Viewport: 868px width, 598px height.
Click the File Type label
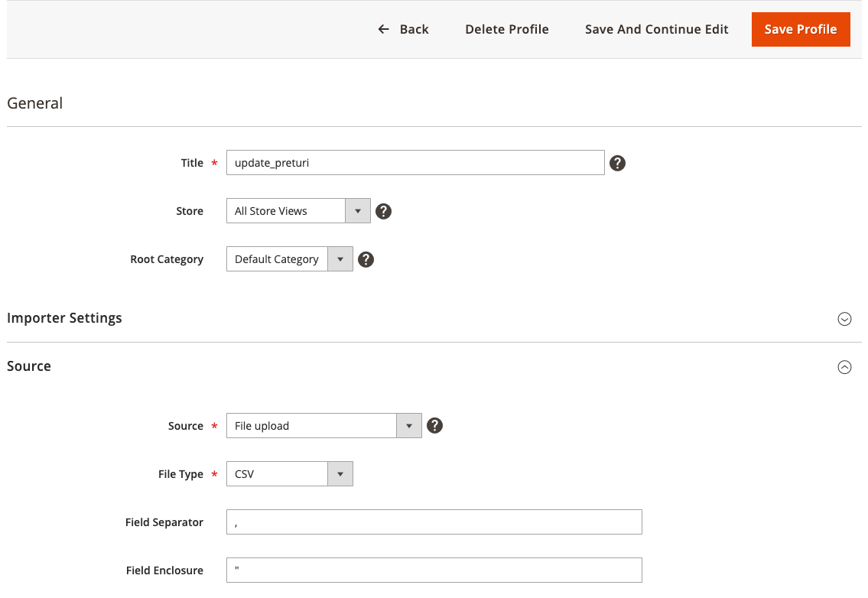click(x=180, y=475)
